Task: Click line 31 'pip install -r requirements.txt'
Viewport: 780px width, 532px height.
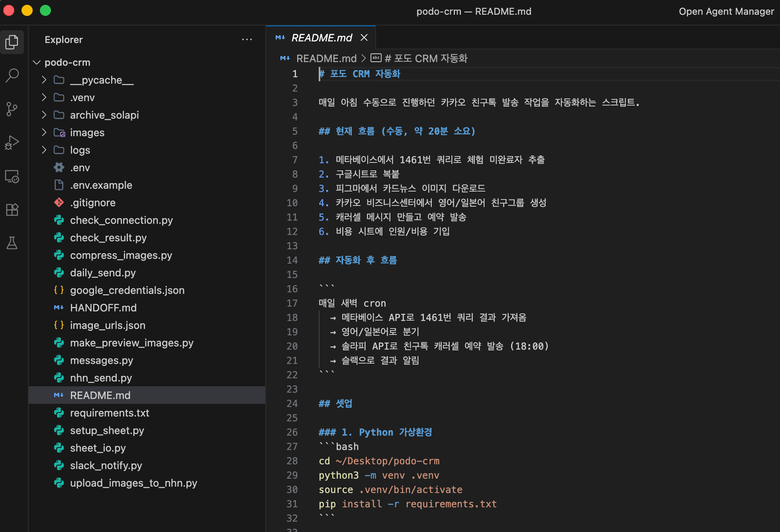Action: (x=408, y=504)
